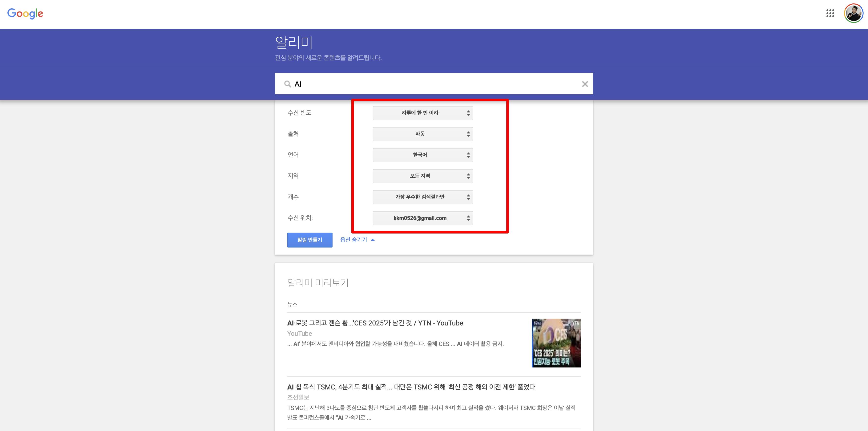
Task: Click the magnifier icon in search box
Action: point(288,84)
